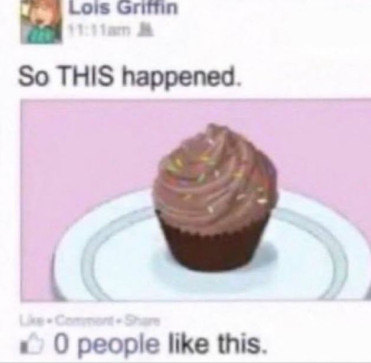Open Lois Griffin's profile picture avatar
Screen dimensions: 371x363
click(x=41, y=22)
